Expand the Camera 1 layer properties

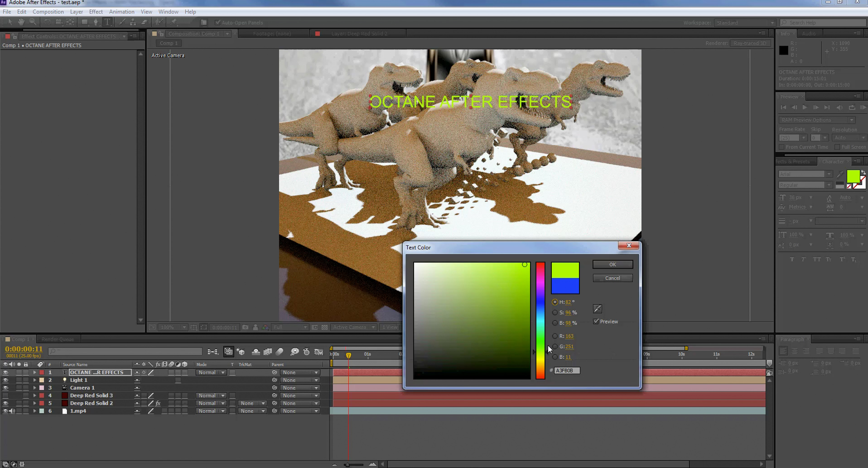pyautogui.click(x=34, y=388)
